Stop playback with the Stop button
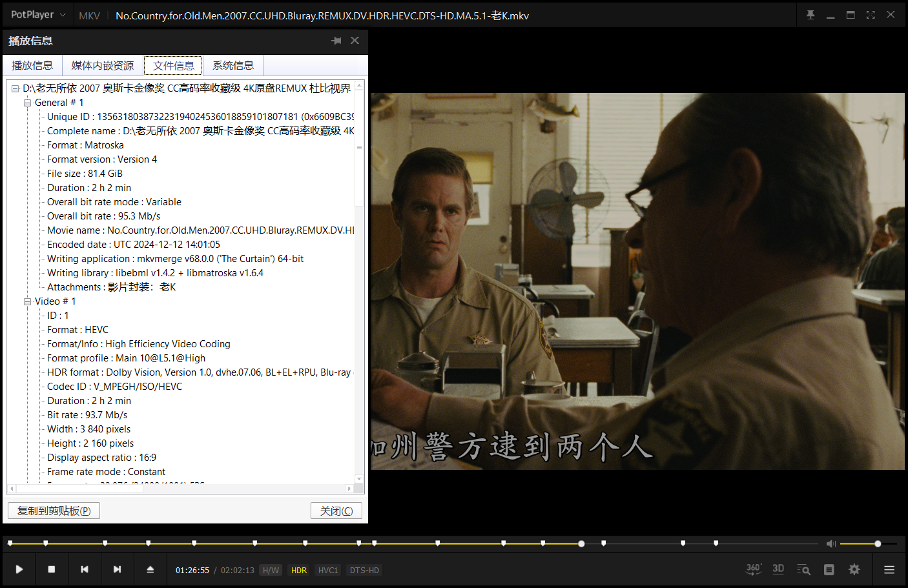 pyautogui.click(x=52, y=569)
